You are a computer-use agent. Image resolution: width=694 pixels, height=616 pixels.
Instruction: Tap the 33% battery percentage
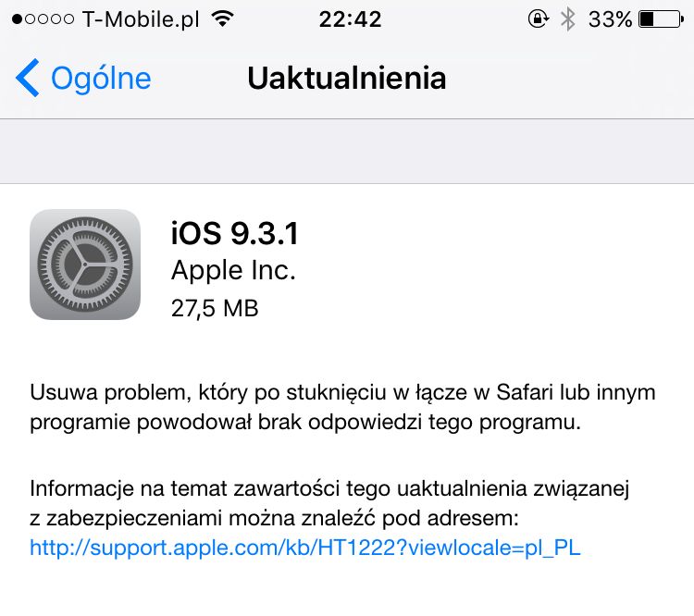pyautogui.click(x=610, y=19)
